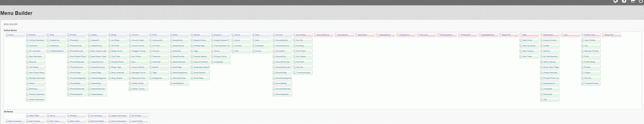This screenshot has width=644, height=124.
Task: Open the Privacy Policy item
Action: [220, 56]
